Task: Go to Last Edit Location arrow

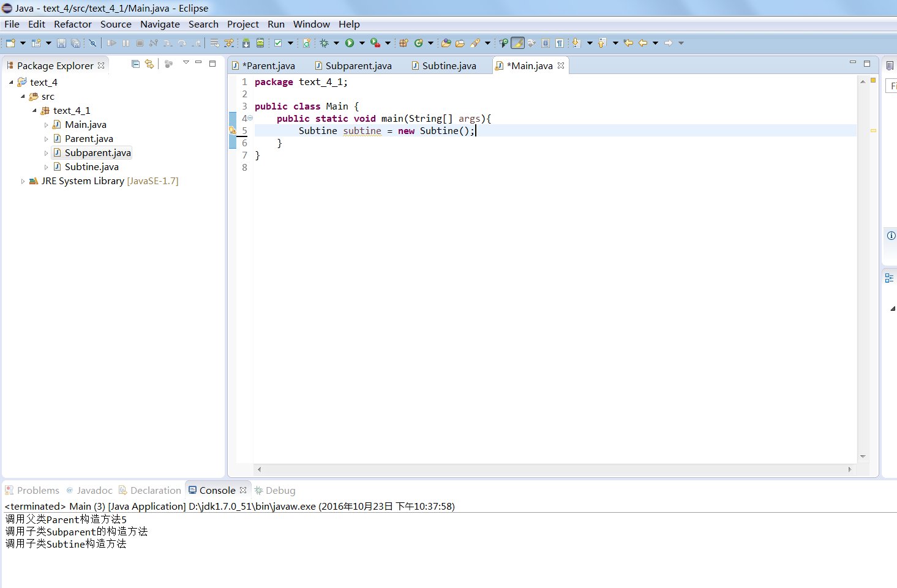Action: click(628, 43)
